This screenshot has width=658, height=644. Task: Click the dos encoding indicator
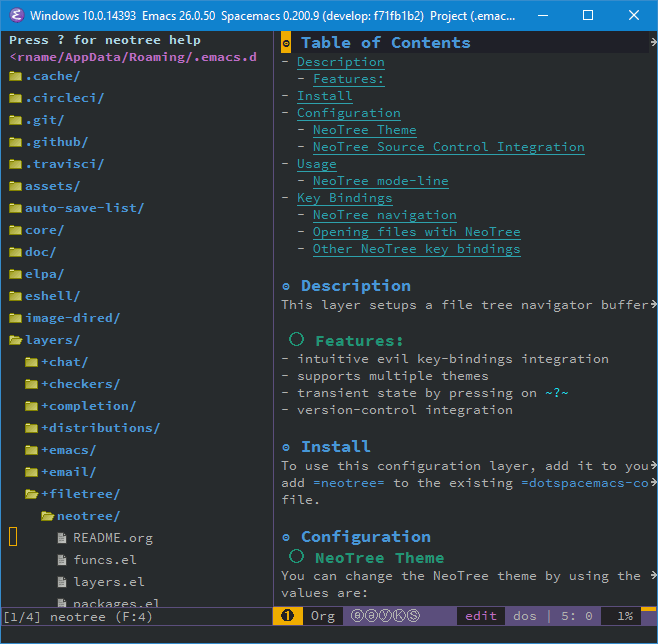(525, 616)
